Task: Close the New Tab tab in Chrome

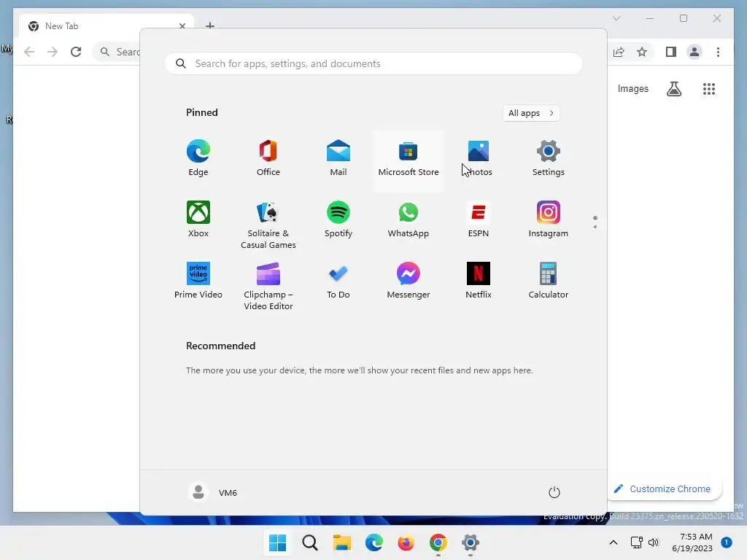Action: coord(182,26)
